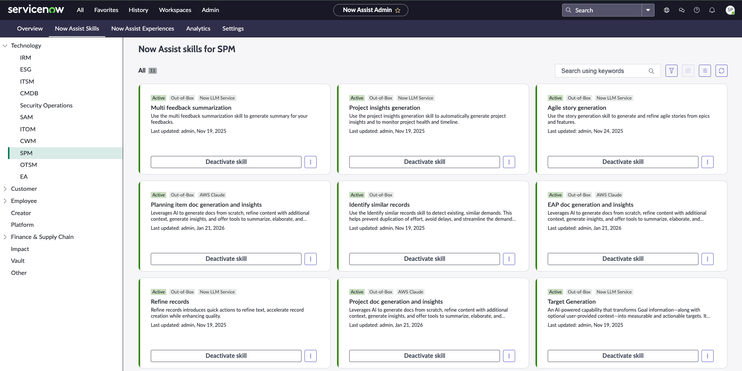The width and height of the screenshot is (742, 371).
Task: Open the Now Assist Experiences tab
Action: coord(142,28)
